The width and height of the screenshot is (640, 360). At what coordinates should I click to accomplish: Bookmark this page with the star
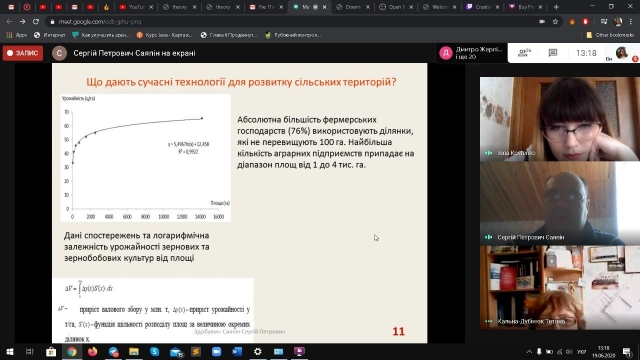pos(555,21)
